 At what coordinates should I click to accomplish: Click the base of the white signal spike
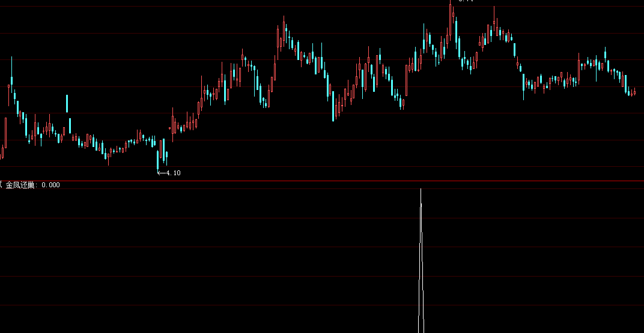(x=421, y=330)
